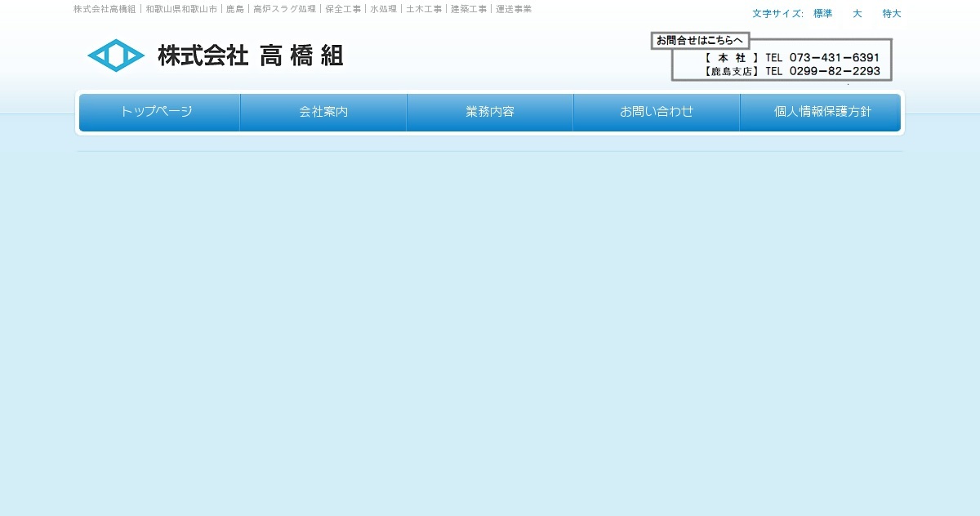Viewport: 980px width, 516px height.
Task: Go to the 会社案内 menu item
Action: 323,113
